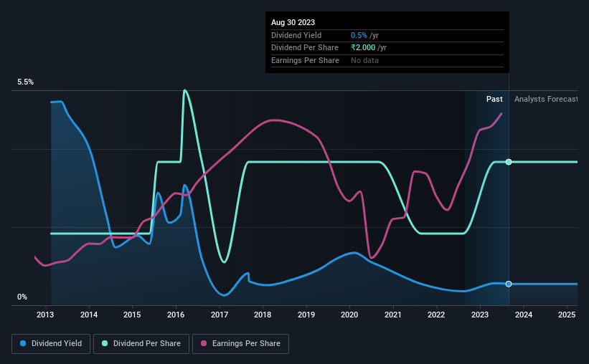Click 'Dividend Yield' row label in tooltip
The image size is (589, 364).
[296, 35]
